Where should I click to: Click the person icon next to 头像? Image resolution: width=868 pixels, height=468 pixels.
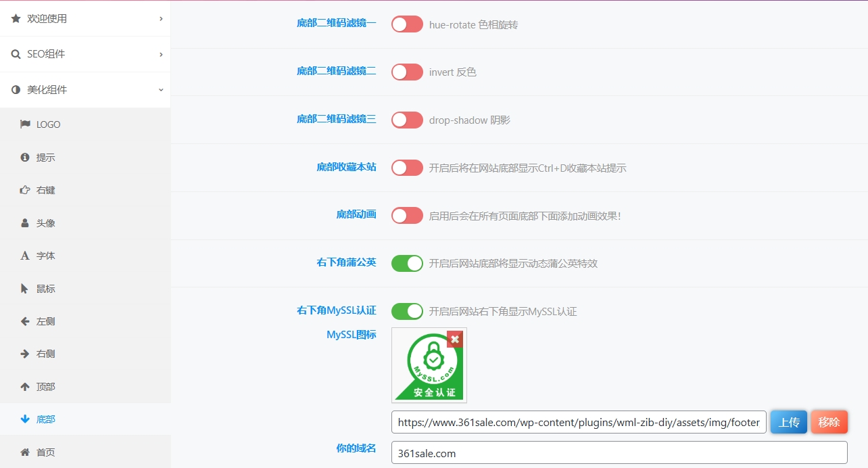[25, 223]
